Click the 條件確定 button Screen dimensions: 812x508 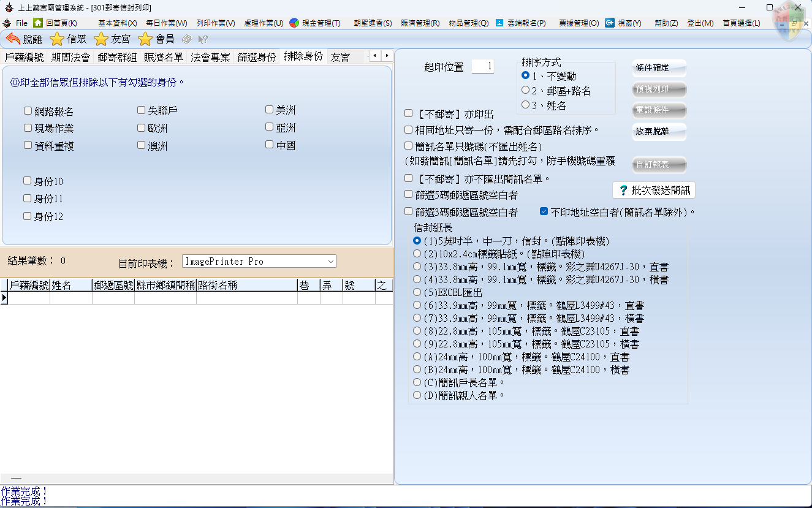(659, 68)
